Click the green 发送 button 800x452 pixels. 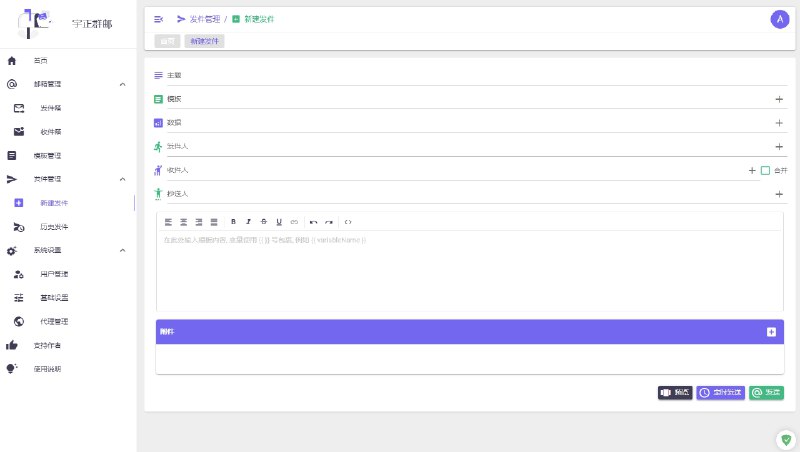[766, 393]
